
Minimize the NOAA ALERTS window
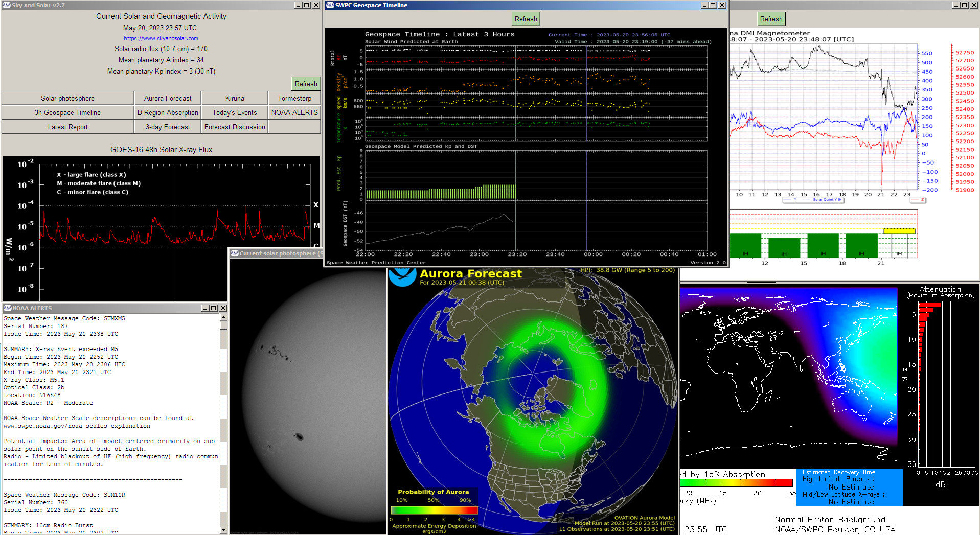pos(205,308)
